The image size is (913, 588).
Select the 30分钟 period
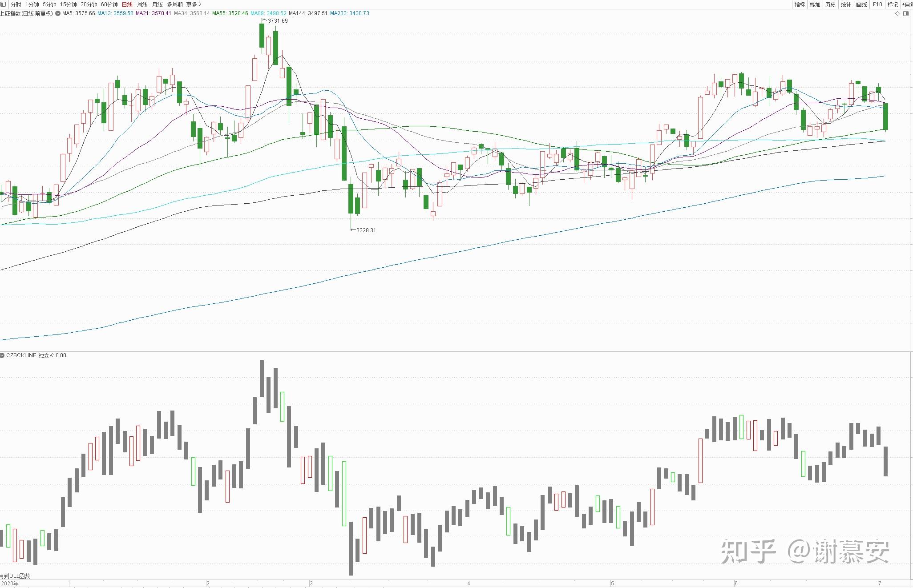(89, 4)
